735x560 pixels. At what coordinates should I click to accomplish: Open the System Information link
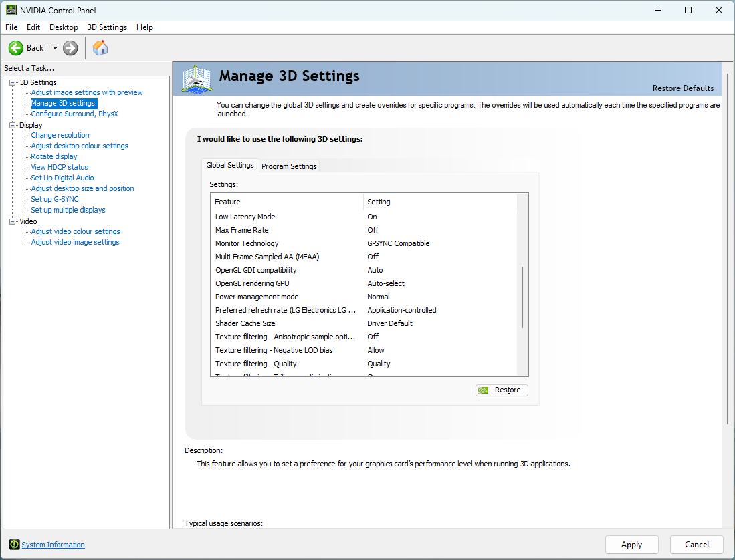click(53, 545)
